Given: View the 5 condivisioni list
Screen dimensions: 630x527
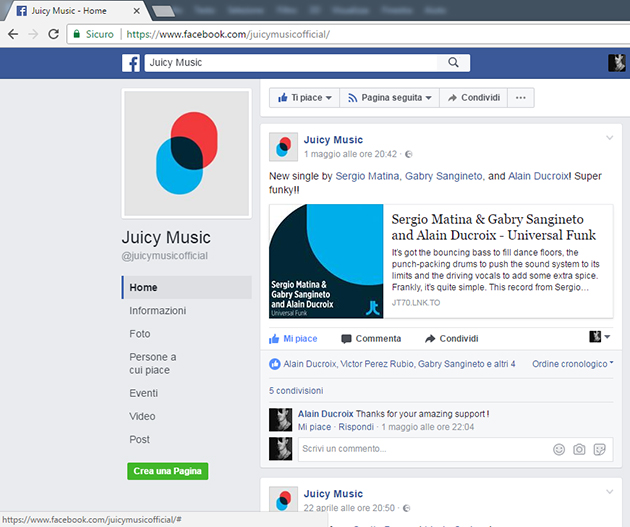Looking at the screenshot, I should (296, 391).
